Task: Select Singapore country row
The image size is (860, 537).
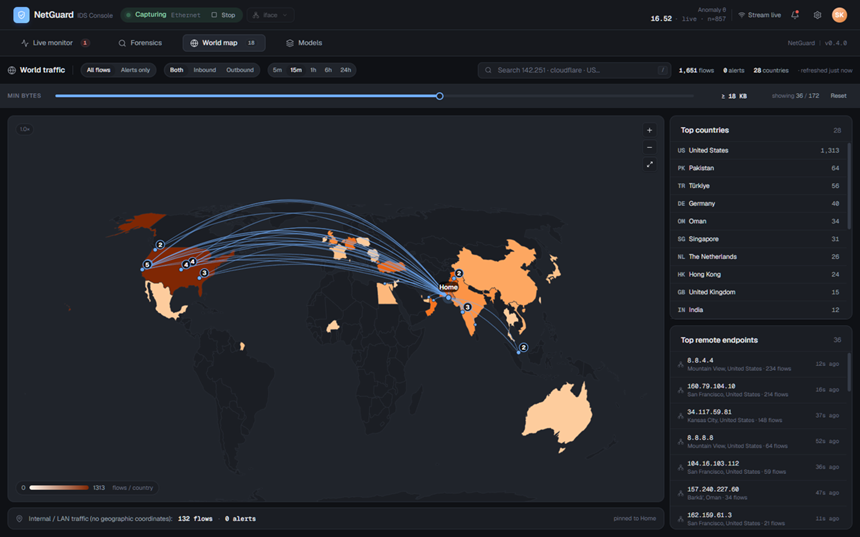Action: [x=759, y=239]
